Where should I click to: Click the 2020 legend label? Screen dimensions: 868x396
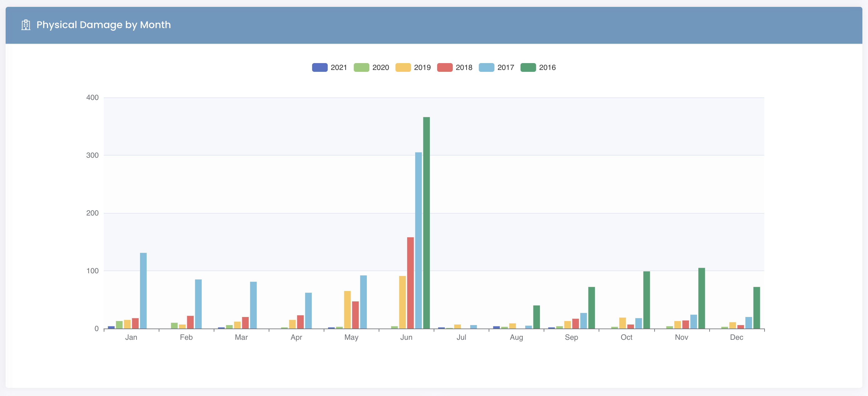[x=381, y=67]
